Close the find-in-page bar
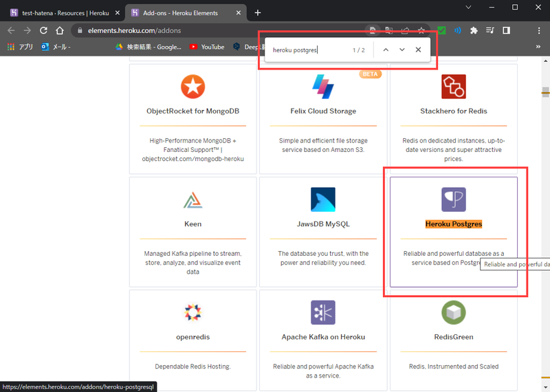 pos(418,50)
